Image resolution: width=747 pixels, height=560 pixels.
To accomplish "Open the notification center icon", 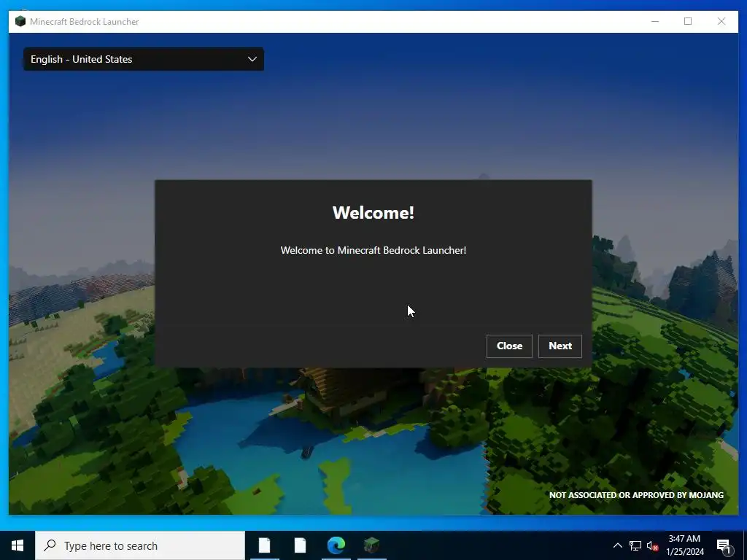I will (724, 545).
